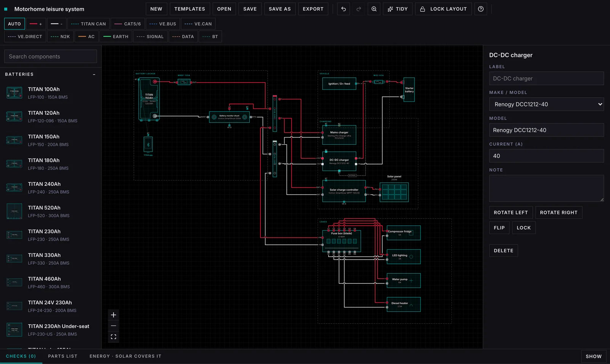Select the TITAN 24V 230Ah battery icon
This screenshot has width=610, height=364.
click(x=14, y=306)
